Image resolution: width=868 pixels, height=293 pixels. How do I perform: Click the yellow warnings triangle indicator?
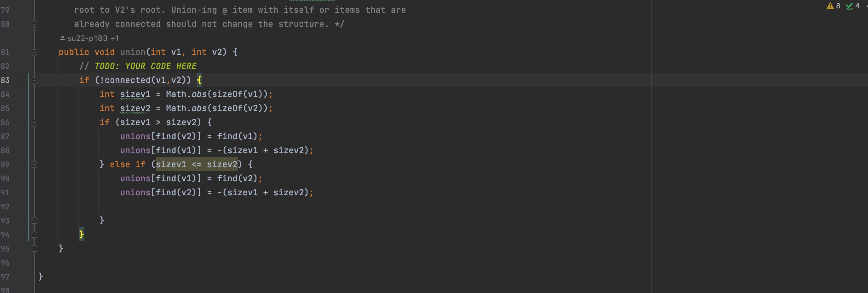point(830,6)
